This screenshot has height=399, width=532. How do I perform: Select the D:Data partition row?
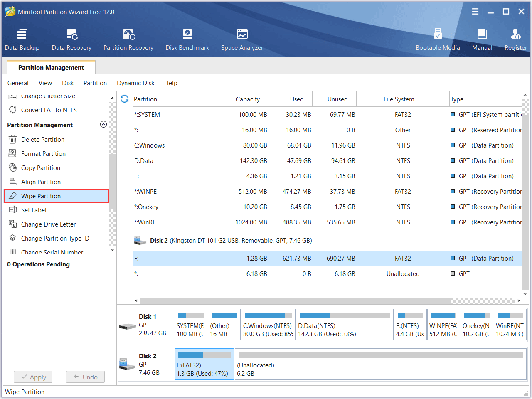pyautogui.click(x=328, y=161)
